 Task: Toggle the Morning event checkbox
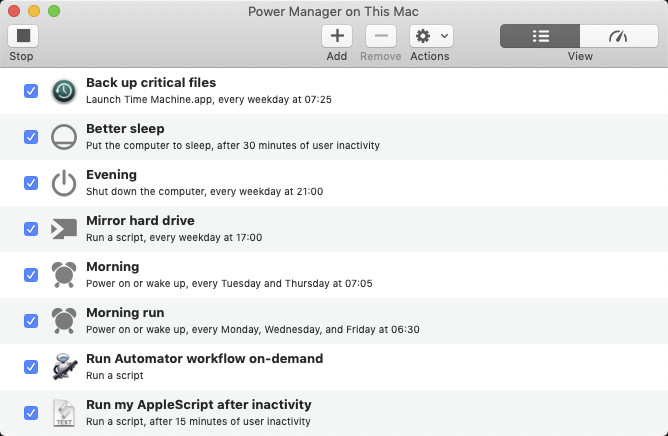click(x=31, y=275)
